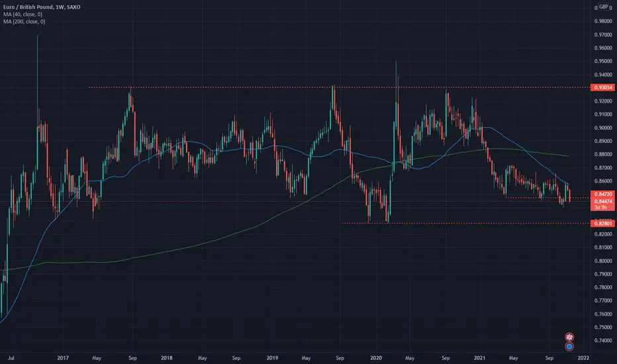Click the 2017 label on time axis
Image resolution: width=617 pixels, height=364 pixels.
pos(63,357)
